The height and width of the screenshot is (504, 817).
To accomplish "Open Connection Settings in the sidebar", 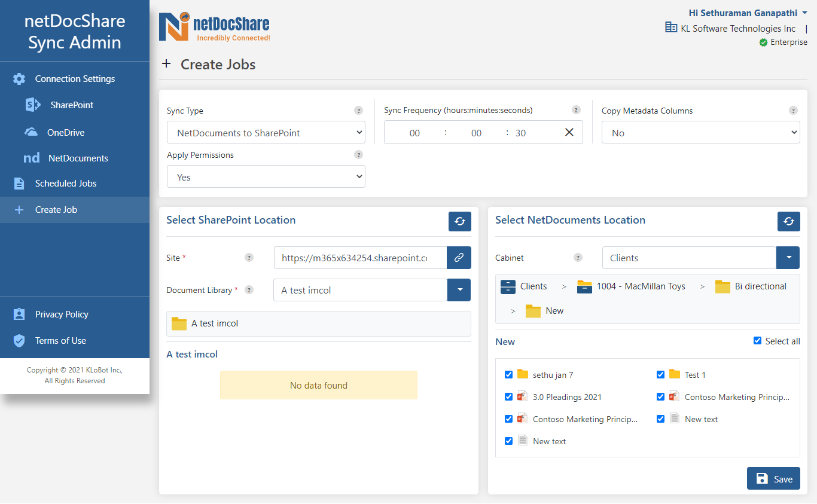I will [75, 79].
